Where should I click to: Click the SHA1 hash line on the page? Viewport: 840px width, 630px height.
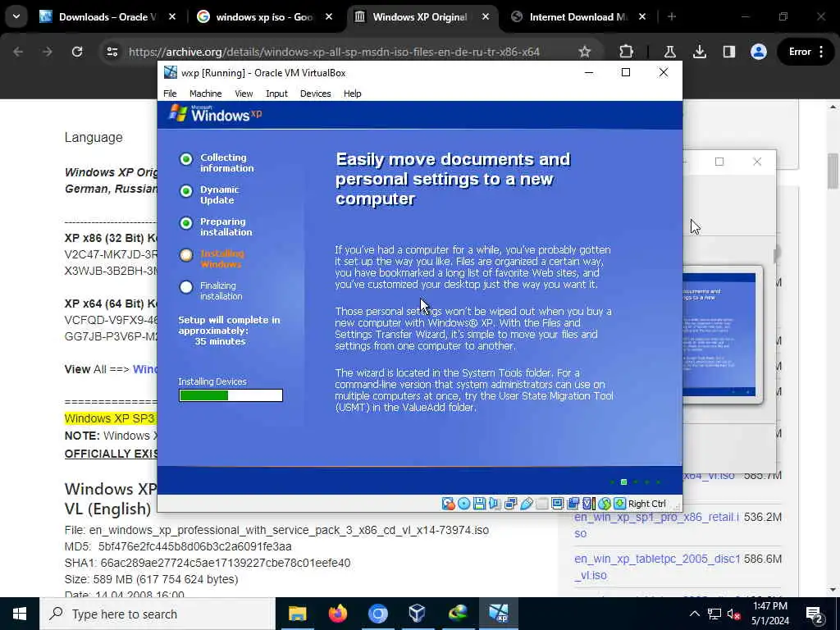coord(208,563)
